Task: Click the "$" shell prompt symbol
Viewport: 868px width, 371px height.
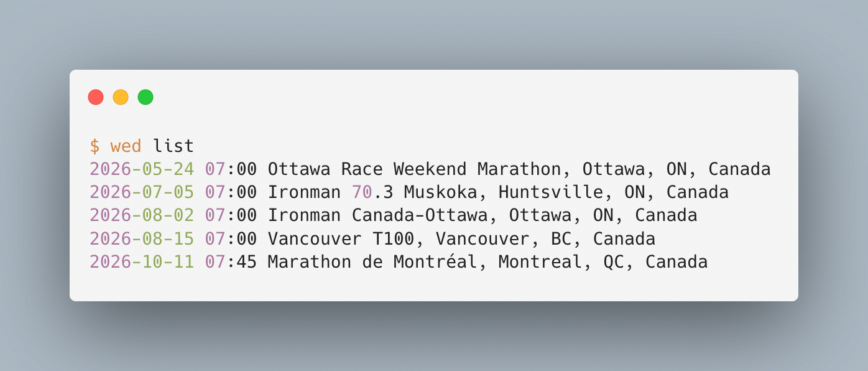Action: [95, 146]
